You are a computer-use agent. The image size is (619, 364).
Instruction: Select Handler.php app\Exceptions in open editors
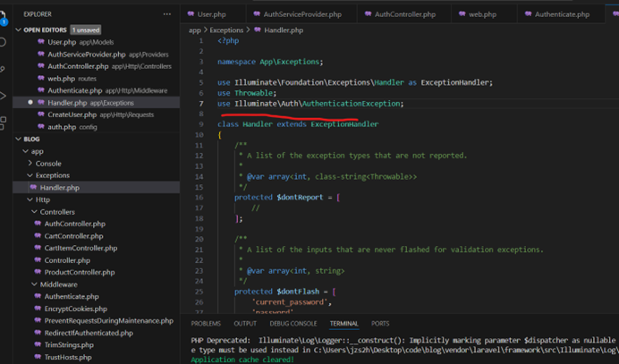(x=97, y=103)
